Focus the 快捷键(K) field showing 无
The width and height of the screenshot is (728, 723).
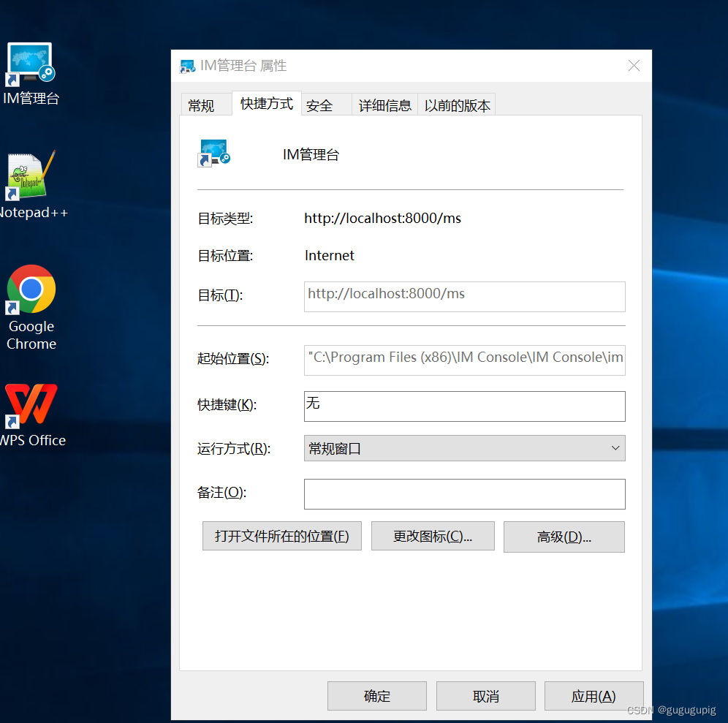click(464, 406)
